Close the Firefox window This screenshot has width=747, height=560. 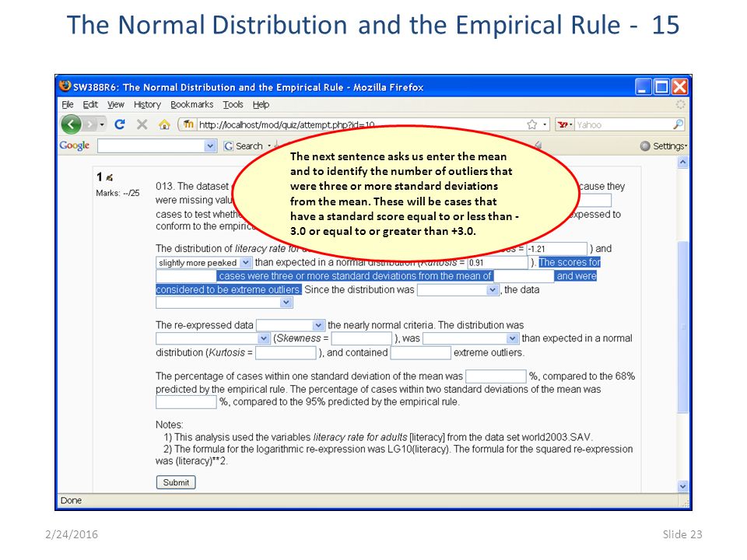coord(680,86)
